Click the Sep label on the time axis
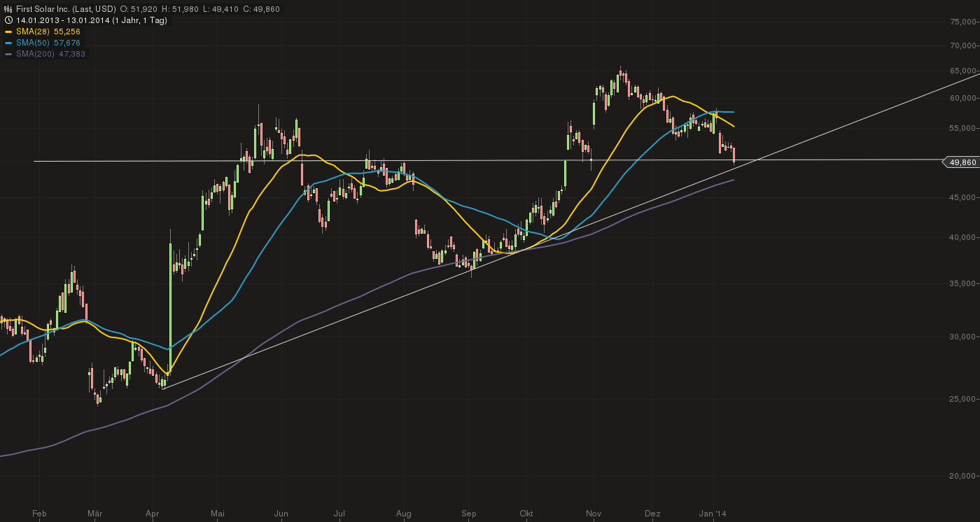The width and height of the screenshot is (980, 522). tap(469, 514)
